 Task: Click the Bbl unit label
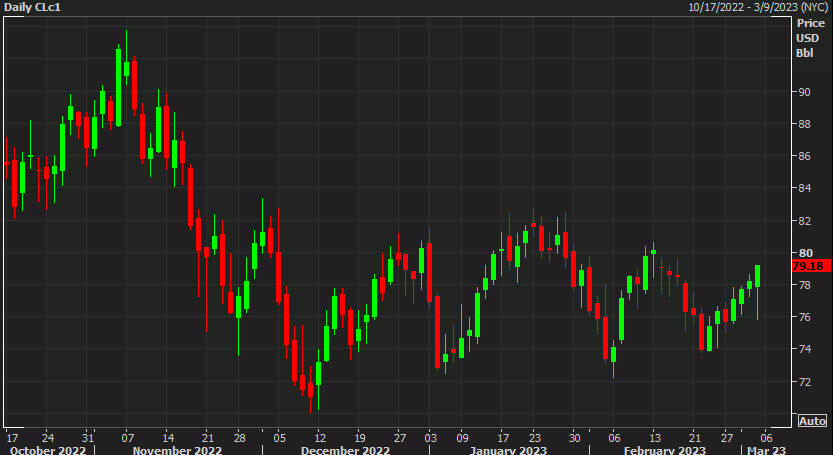804,53
